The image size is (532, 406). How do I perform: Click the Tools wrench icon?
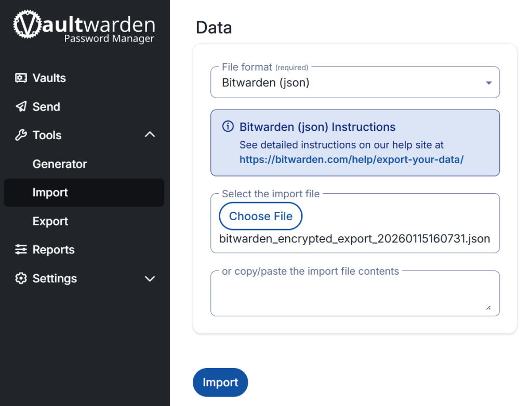coord(21,135)
